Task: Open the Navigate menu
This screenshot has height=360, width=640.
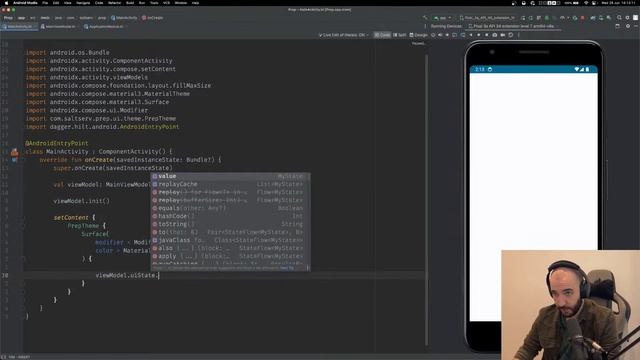Action: (83, 3)
